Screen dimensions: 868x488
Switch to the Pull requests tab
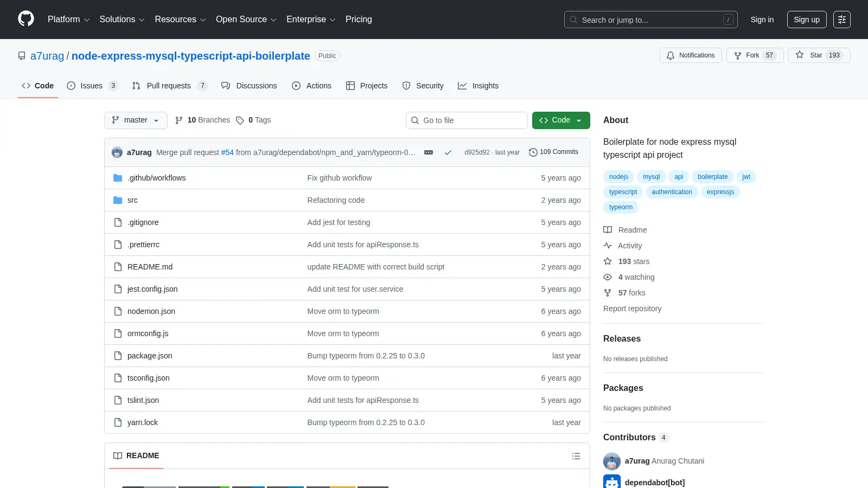[x=169, y=86]
